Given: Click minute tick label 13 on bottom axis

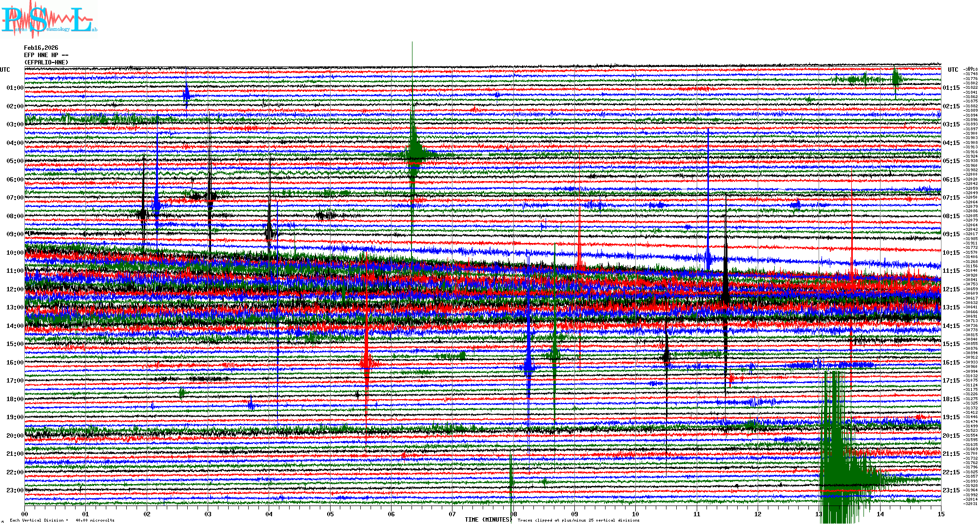Looking at the screenshot, I should 819,514.
